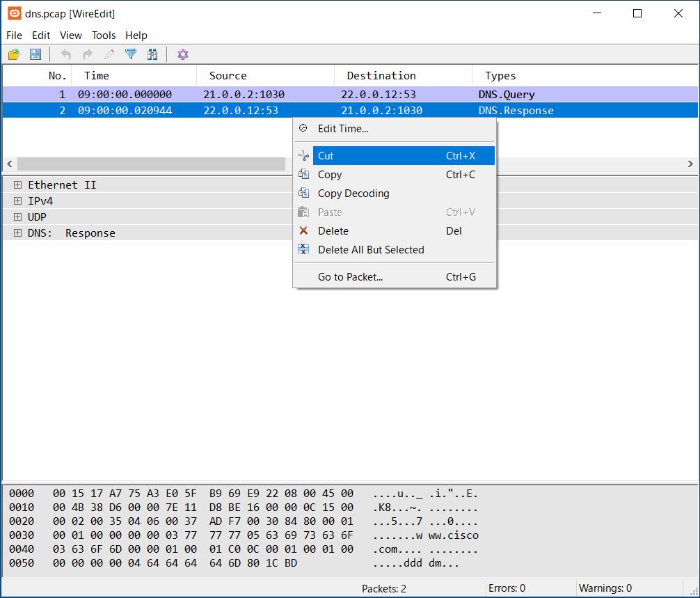Click 'Errors: 0' in status bar

[507, 588]
